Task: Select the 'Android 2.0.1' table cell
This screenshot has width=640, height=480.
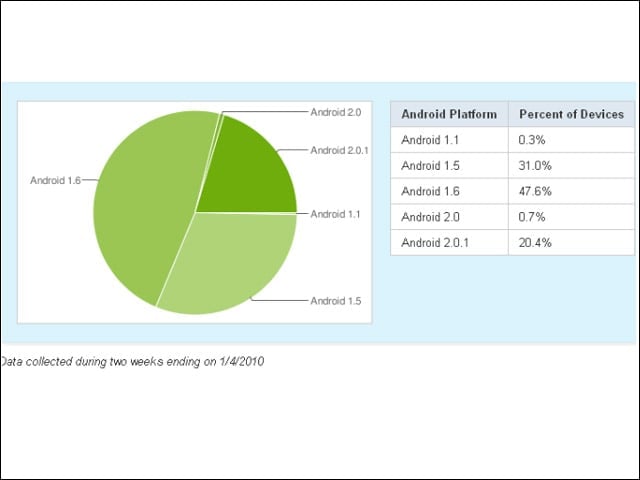Action: [x=449, y=243]
